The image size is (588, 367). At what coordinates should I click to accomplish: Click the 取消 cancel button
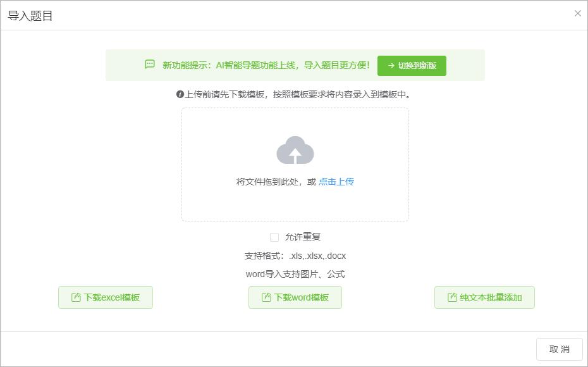click(559, 349)
